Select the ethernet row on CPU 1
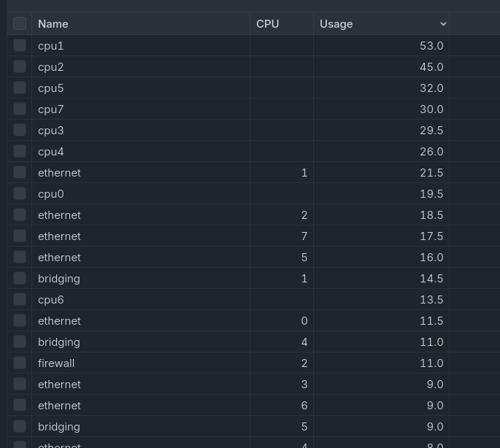500x448 pixels. pos(59,173)
